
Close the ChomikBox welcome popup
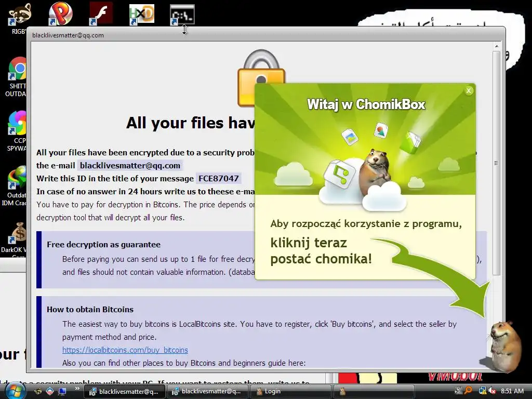point(469,90)
